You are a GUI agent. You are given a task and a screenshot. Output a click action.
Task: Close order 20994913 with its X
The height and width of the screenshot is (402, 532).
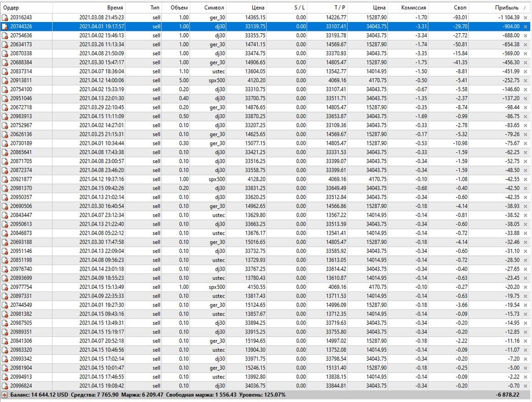(526, 377)
